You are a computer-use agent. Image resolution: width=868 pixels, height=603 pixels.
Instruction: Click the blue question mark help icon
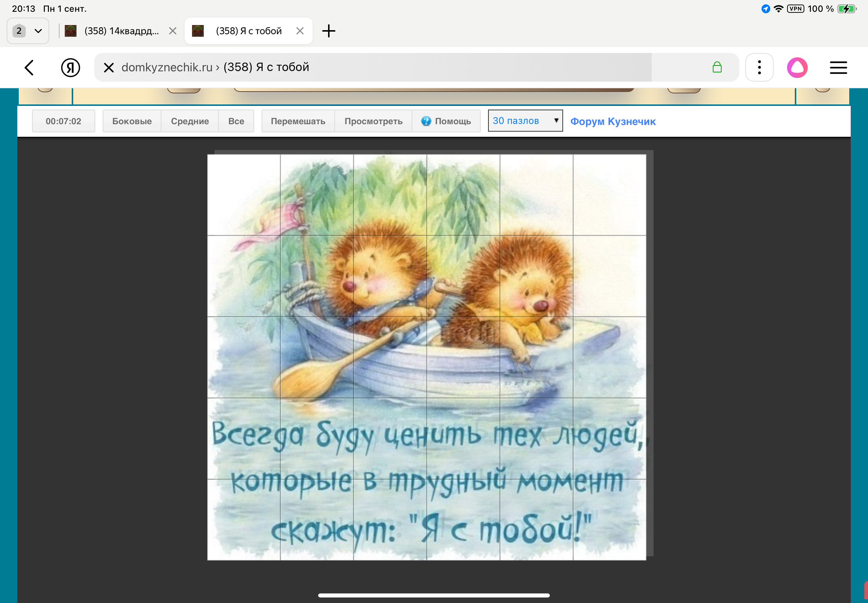(x=426, y=121)
